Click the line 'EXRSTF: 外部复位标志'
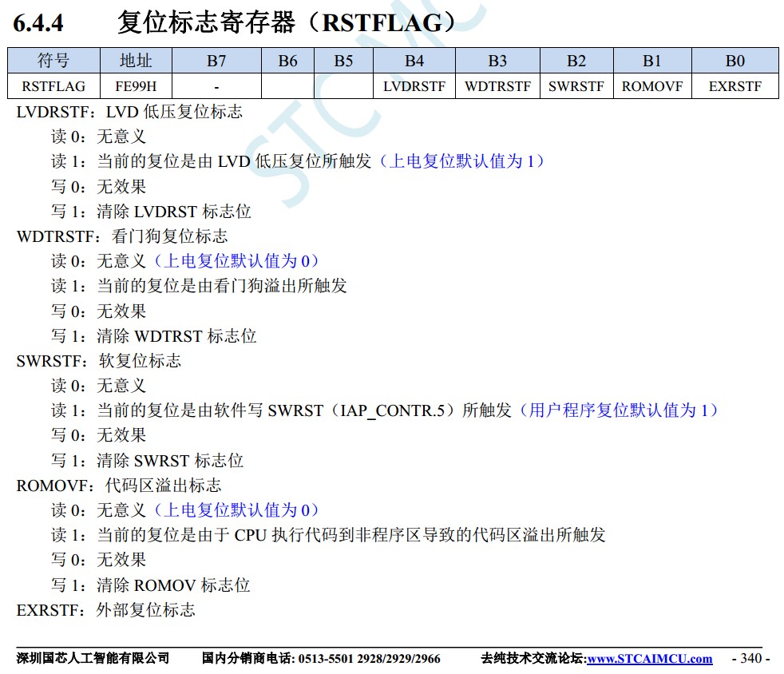 [x=105, y=609]
